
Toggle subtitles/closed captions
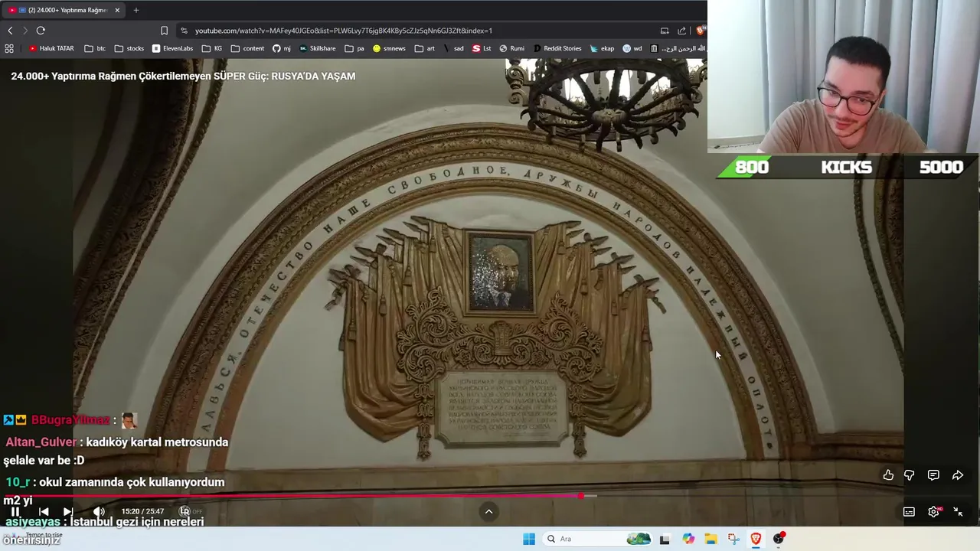click(x=909, y=512)
